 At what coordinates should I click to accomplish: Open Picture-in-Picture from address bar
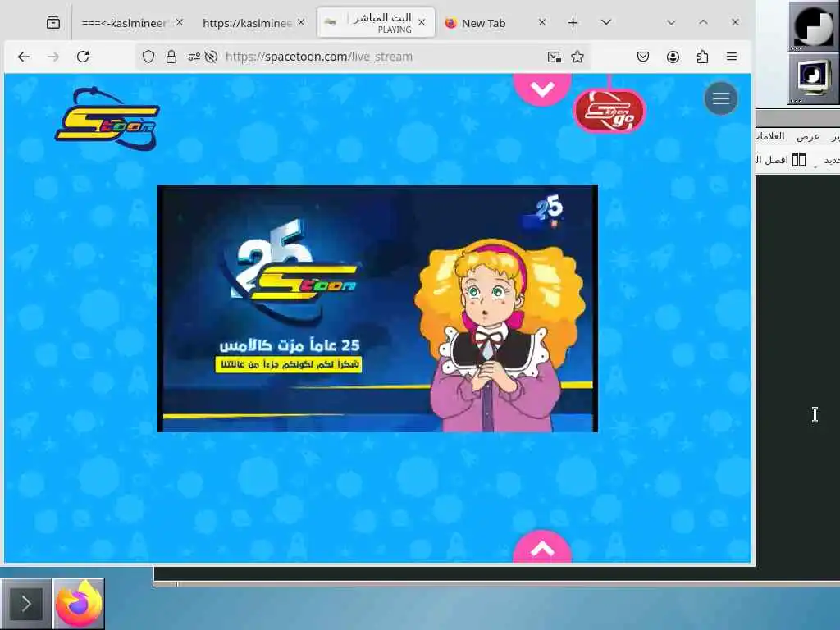tap(554, 57)
